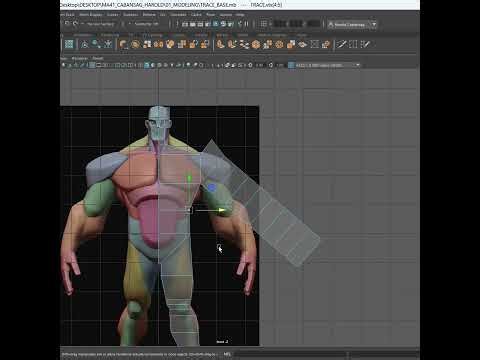Open the Mesh Display menu
Screen dimensions: 480x360
[91, 15]
